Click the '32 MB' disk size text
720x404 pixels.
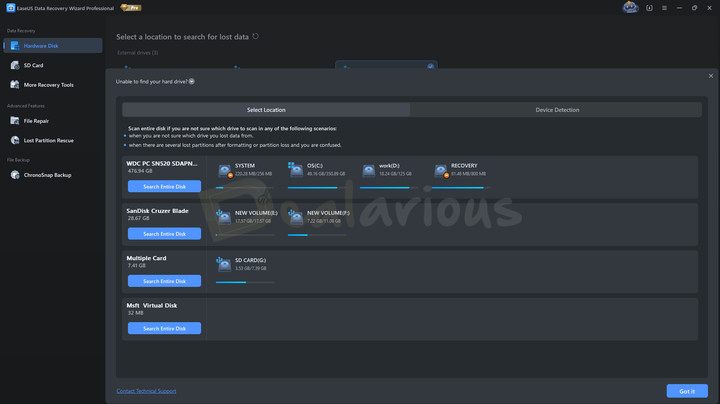click(x=135, y=313)
